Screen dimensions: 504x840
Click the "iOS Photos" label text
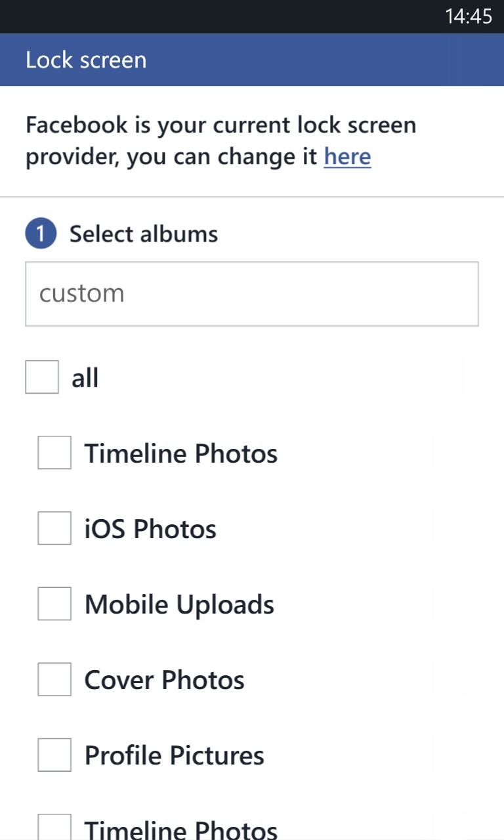150,529
